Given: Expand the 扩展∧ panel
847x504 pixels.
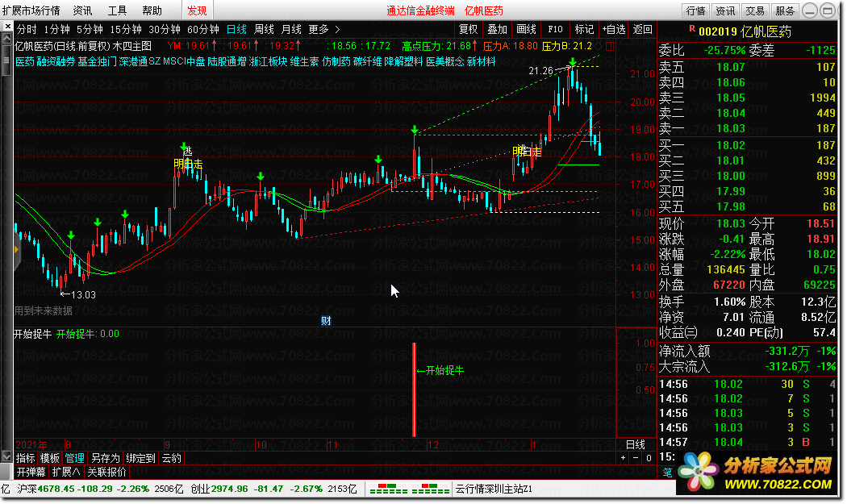Looking at the screenshot, I should (66, 472).
